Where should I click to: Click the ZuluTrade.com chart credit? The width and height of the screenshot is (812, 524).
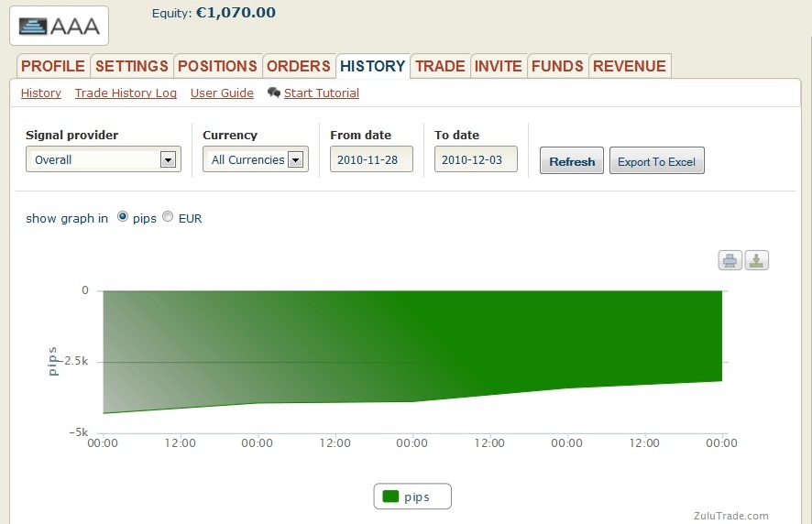click(731, 516)
